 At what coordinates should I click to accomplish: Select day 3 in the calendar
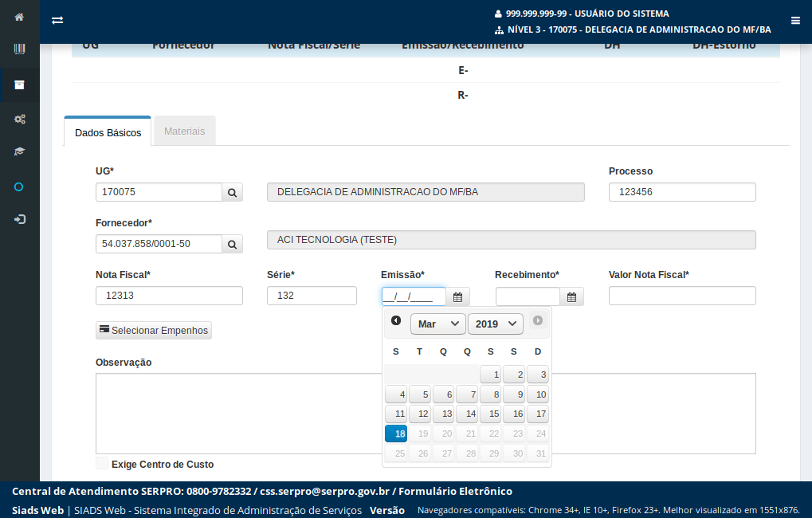pos(538,375)
